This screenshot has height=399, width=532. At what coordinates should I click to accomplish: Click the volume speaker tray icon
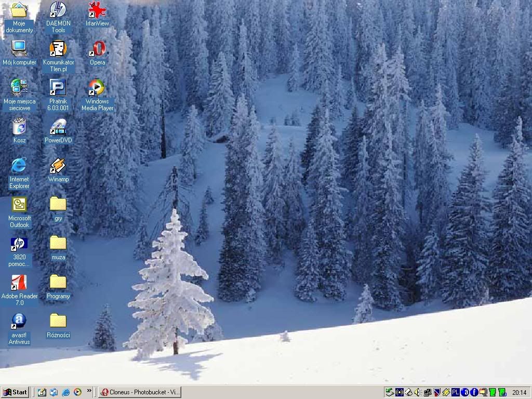point(417,392)
